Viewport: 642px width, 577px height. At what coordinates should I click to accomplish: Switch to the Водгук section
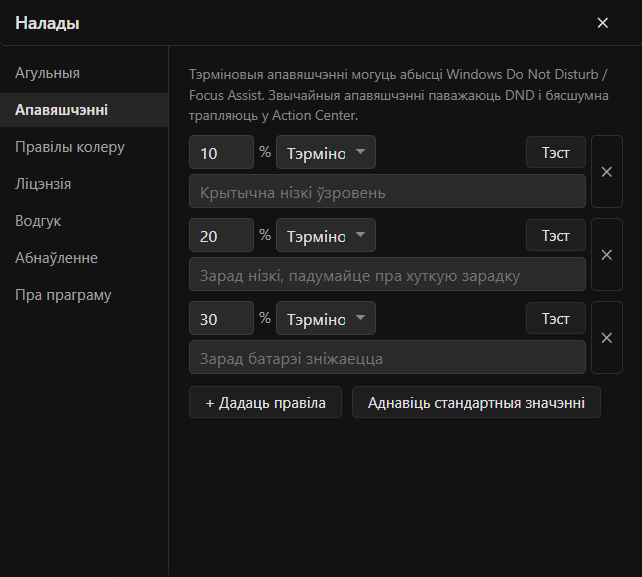pos(84,221)
